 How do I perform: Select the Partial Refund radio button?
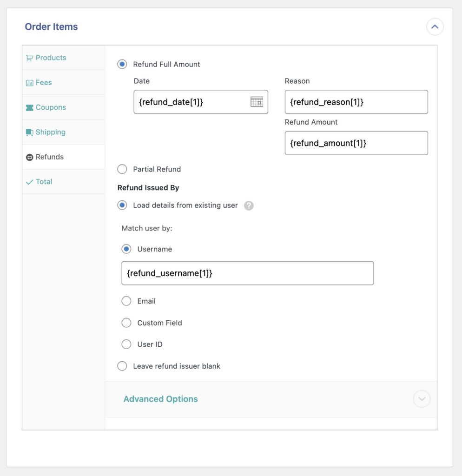click(x=122, y=169)
